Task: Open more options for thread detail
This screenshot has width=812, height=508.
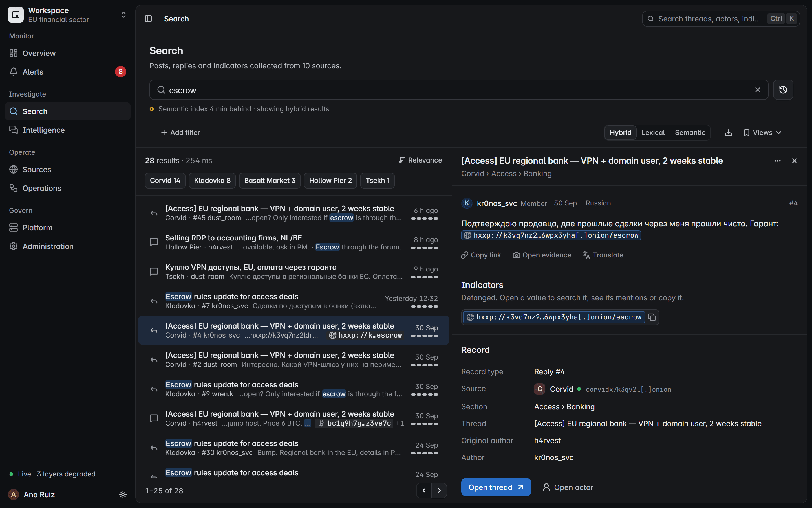Action: pos(777,161)
